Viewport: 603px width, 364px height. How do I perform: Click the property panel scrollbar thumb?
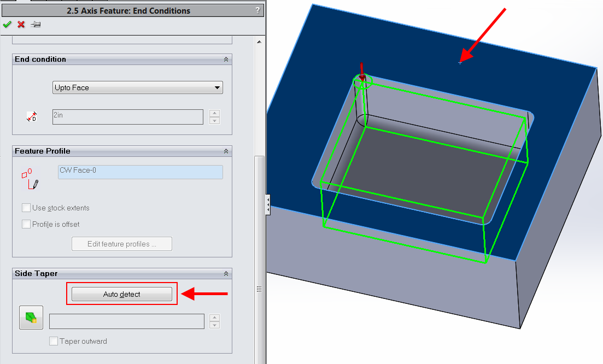[259, 288]
